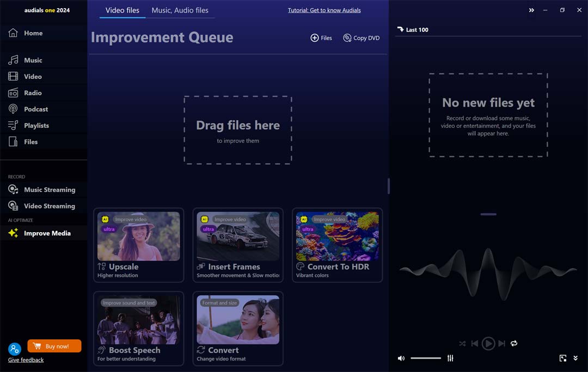Open Video Streaming recording
The width and height of the screenshot is (588, 372).
(49, 206)
